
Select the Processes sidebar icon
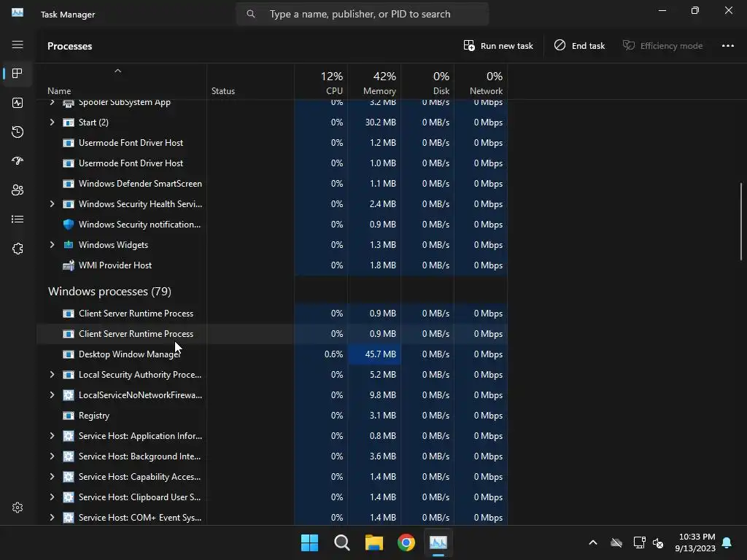point(18,74)
